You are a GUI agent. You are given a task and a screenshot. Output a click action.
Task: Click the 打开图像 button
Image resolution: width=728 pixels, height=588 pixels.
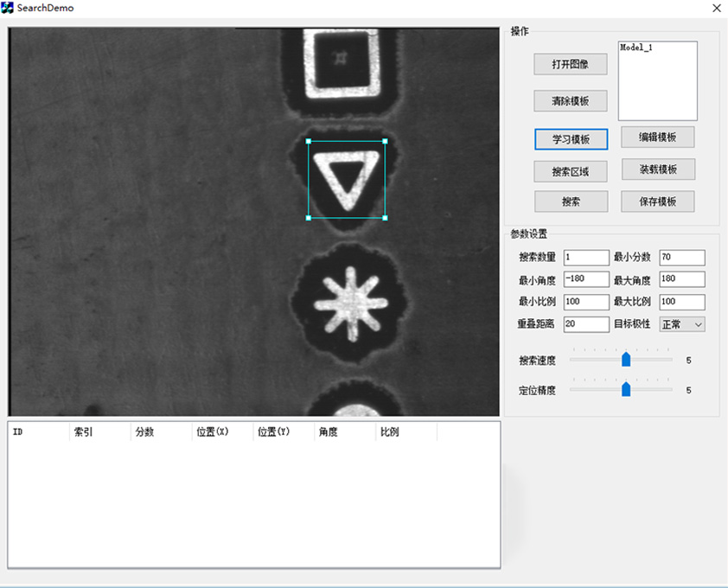click(x=570, y=64)
